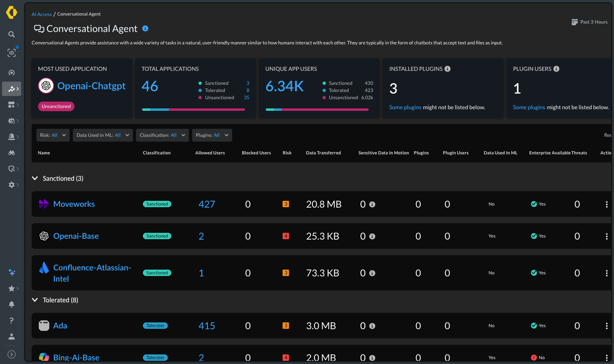The height and width of the screenshot is (364, 614).
Task: Open the Risk filter dropdown
Action: [x=53, y=135]
